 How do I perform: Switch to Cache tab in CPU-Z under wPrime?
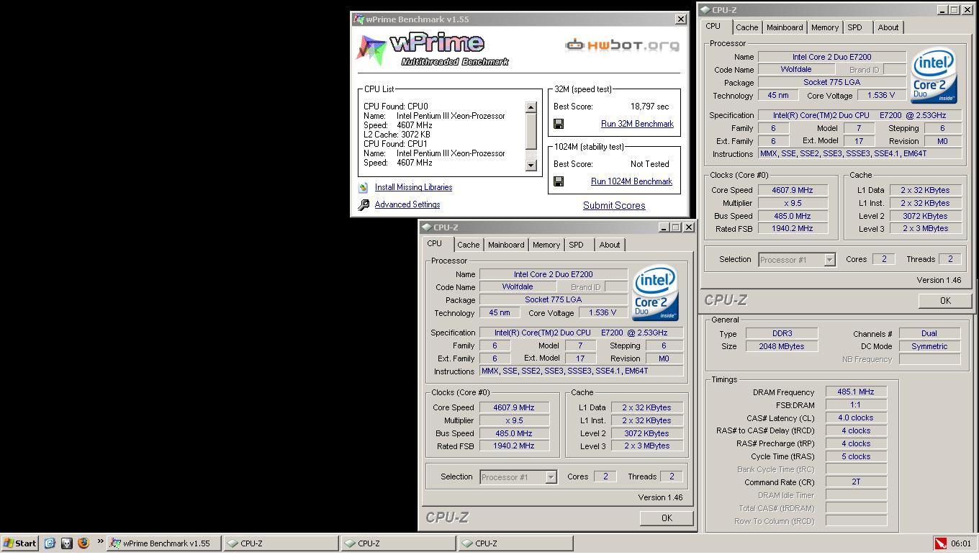point(468,245)
